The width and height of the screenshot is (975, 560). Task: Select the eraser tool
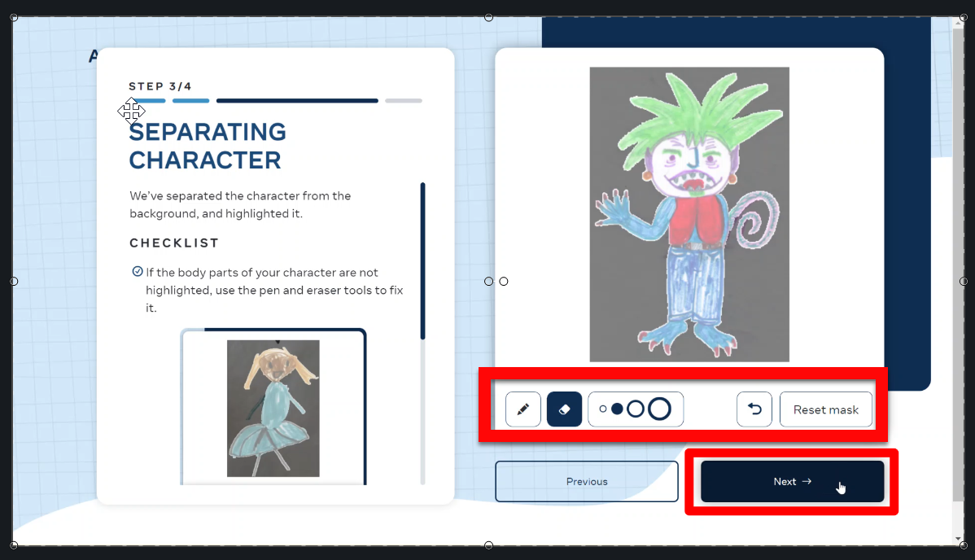point(564,409)
